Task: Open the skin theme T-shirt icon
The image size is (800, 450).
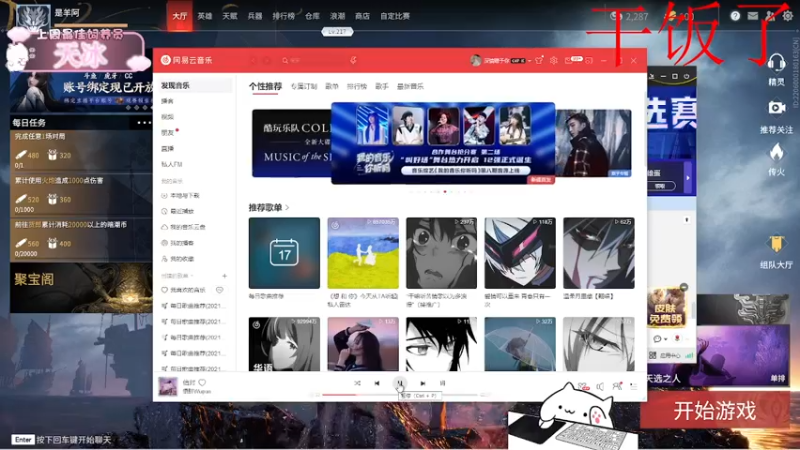Action: coord(539,60)
